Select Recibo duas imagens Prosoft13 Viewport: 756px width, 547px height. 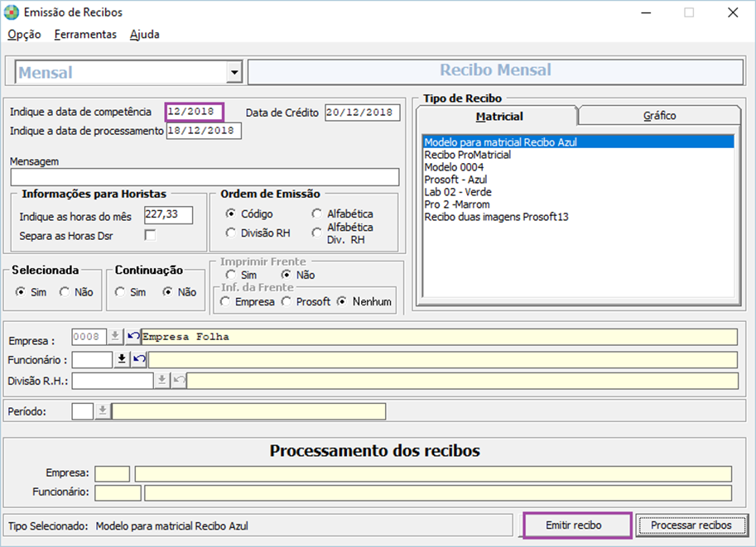(578, 217)
